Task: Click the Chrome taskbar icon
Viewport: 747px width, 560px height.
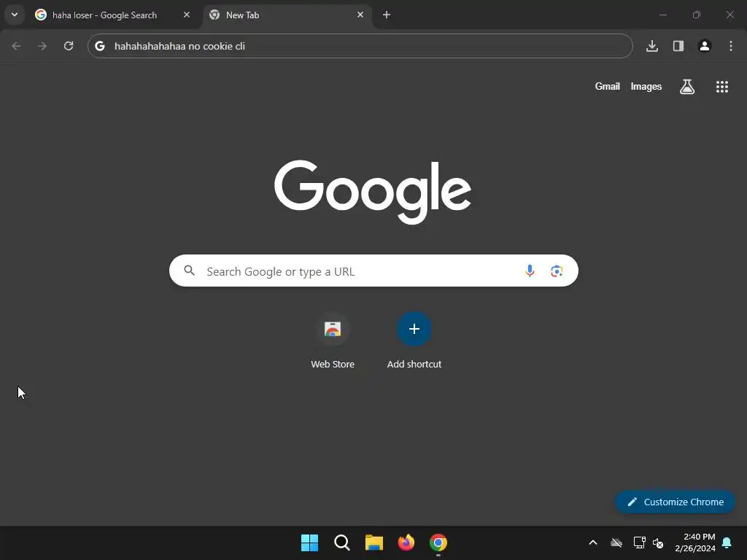Action: [x=438, y=542]
